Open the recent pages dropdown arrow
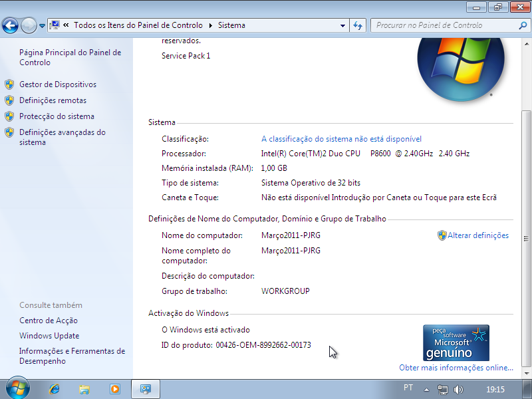The height and width of the screenshot is (399, 532). 42,25
